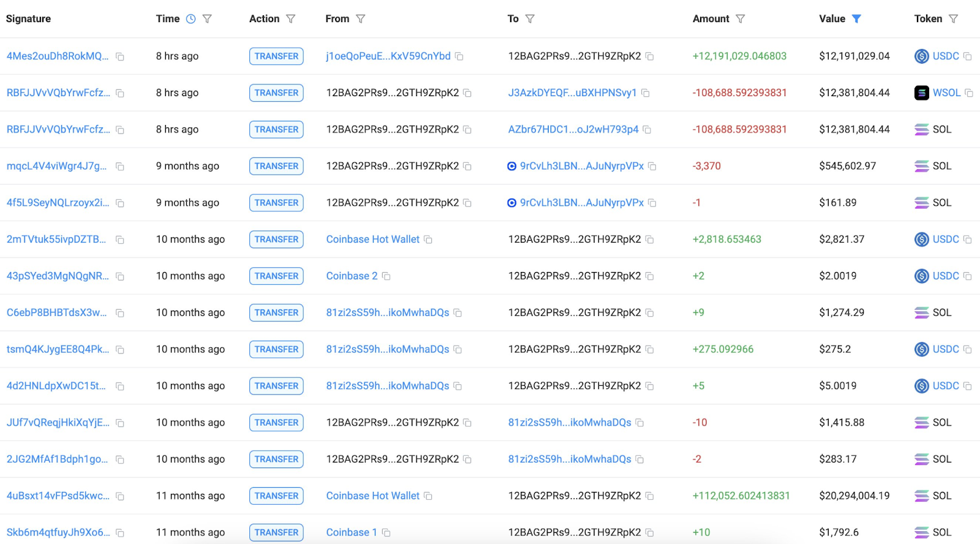Copy signature 2JG2MfAf1Bdph1go...

(x=120, y=460)
